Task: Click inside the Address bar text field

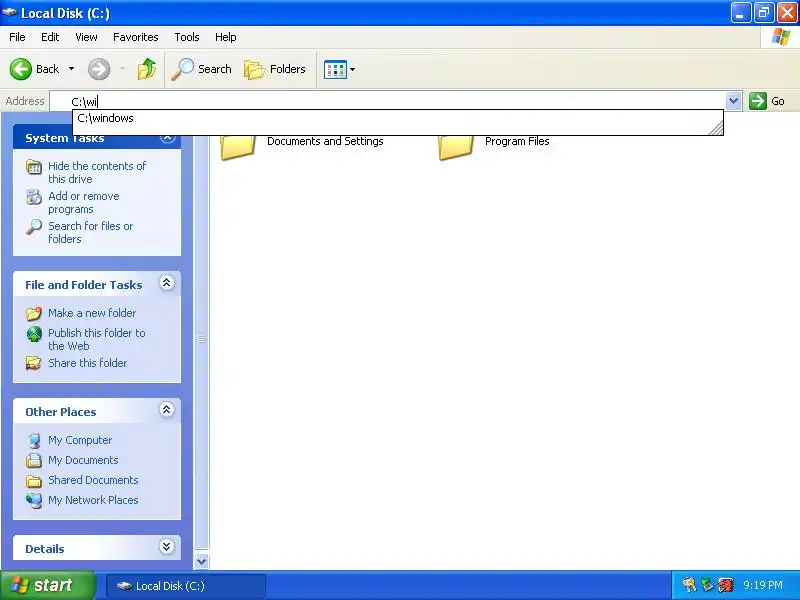Action: point(388,101)
